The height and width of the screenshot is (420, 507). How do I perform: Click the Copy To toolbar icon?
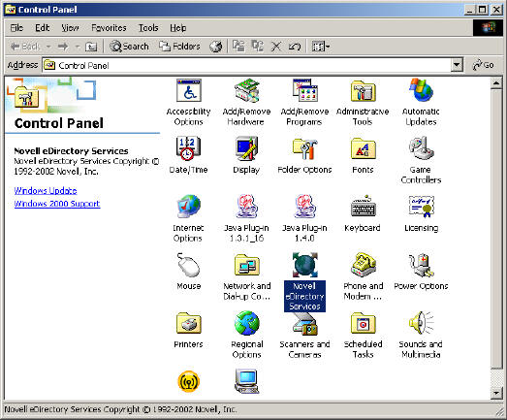coord(258,47)
